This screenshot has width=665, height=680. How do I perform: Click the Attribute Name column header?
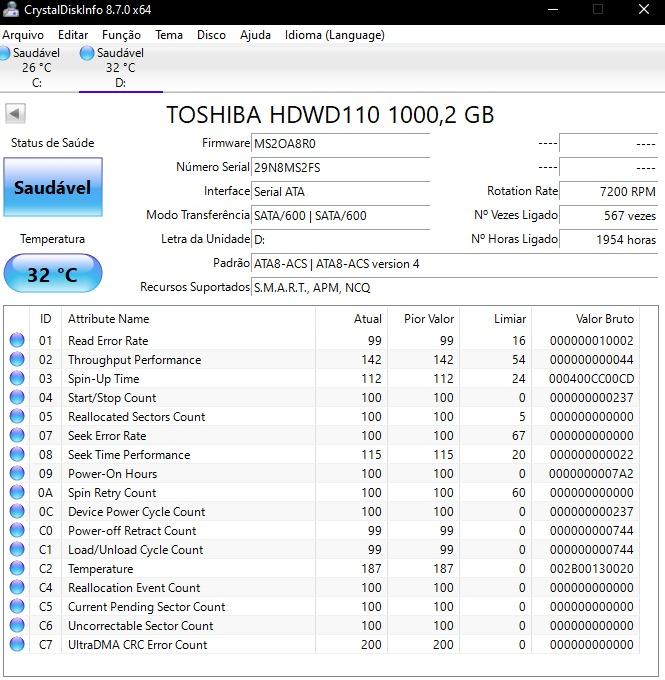(188, 319)
